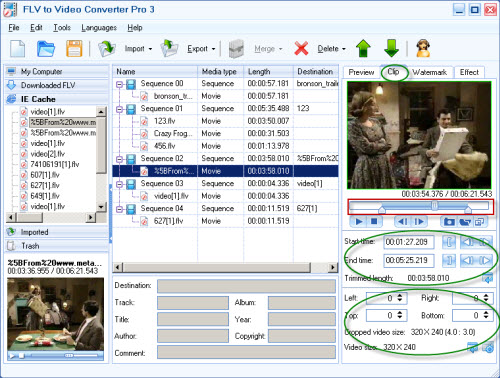500x378 pixels.
Task: Open Merge dropdown arrow
Action: point(280,49)
